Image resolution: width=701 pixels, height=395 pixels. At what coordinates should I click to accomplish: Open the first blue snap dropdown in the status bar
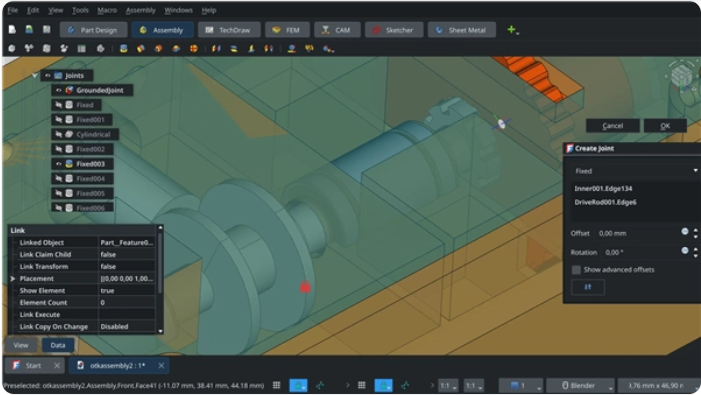298,385
